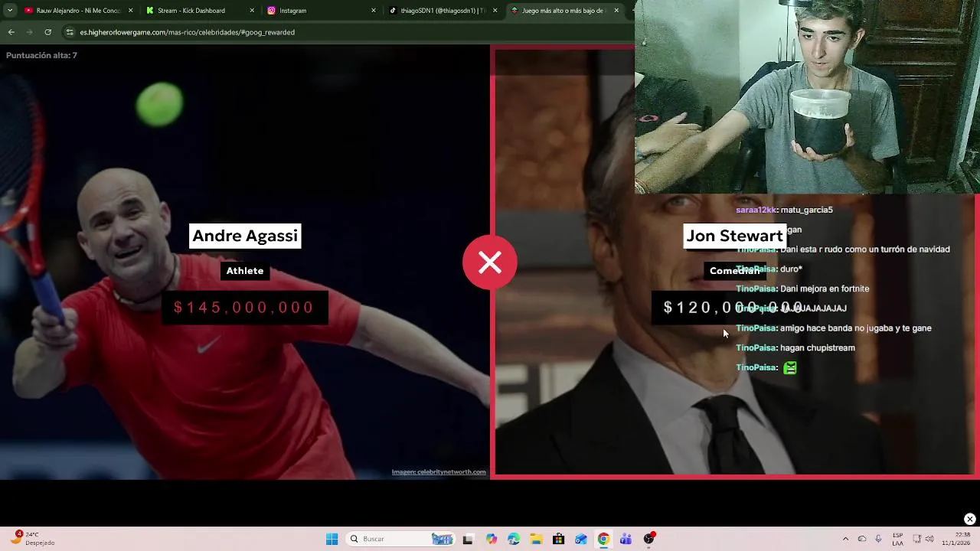Open OBS Studio from the taskbar

pyautogui.click(x=648, y=539)
